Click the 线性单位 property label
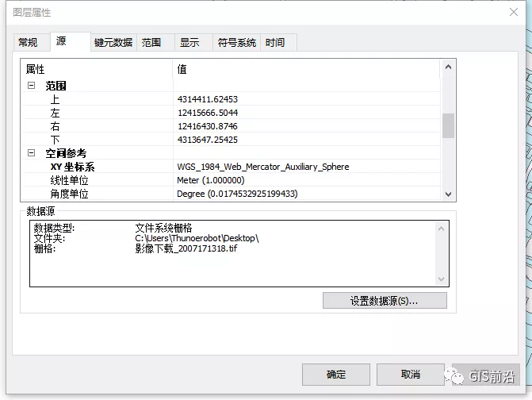The height and width of the screenshot is (400, 532). (x=69, y=180)
